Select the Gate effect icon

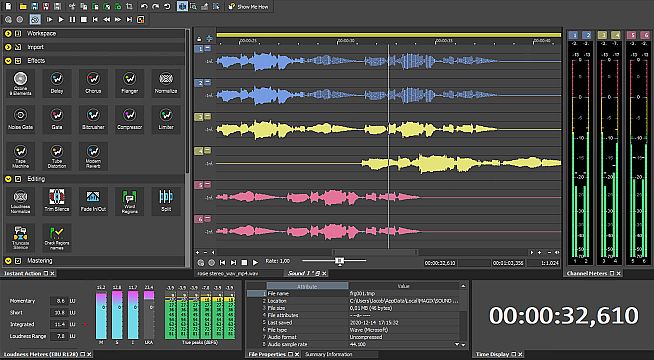57,119
